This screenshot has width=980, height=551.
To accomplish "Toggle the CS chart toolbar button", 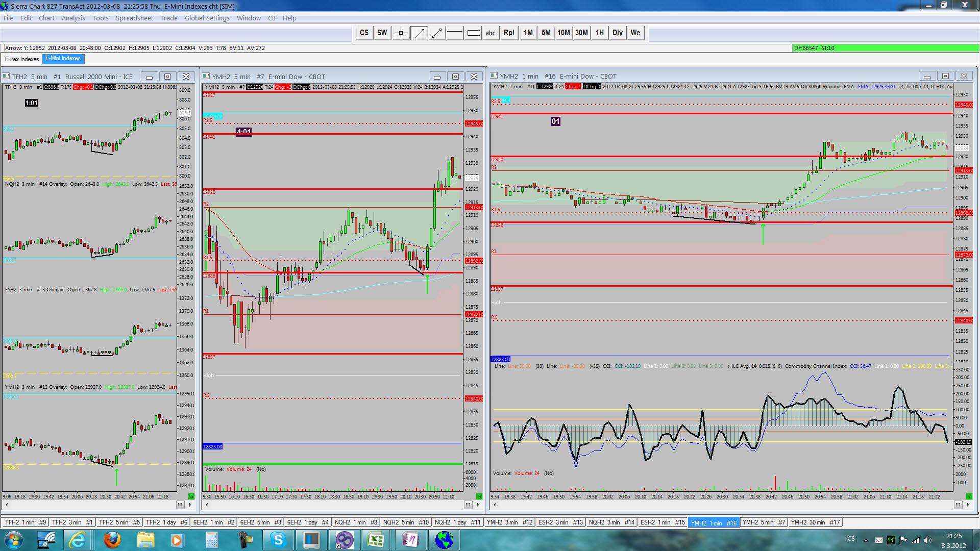I will point(364,33).
